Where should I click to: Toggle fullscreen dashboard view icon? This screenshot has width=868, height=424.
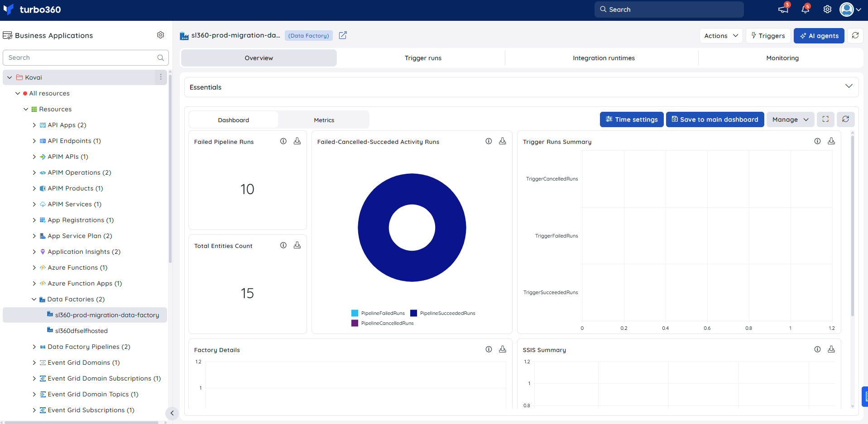(x=825, y=119)
